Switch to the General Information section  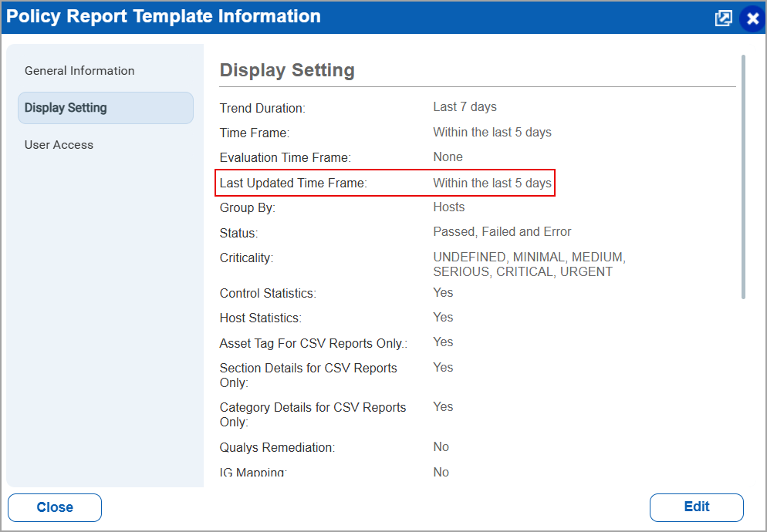79,70
